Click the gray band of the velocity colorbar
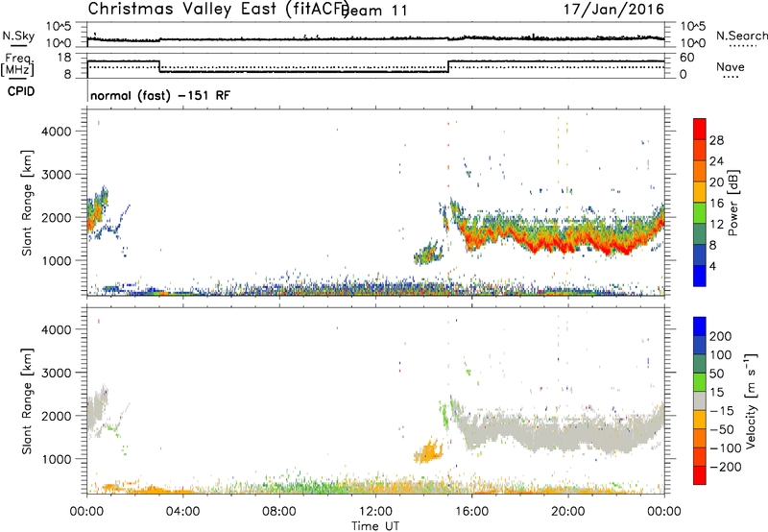The width and height of the screenshot is (768, 532). coord(700,401)
